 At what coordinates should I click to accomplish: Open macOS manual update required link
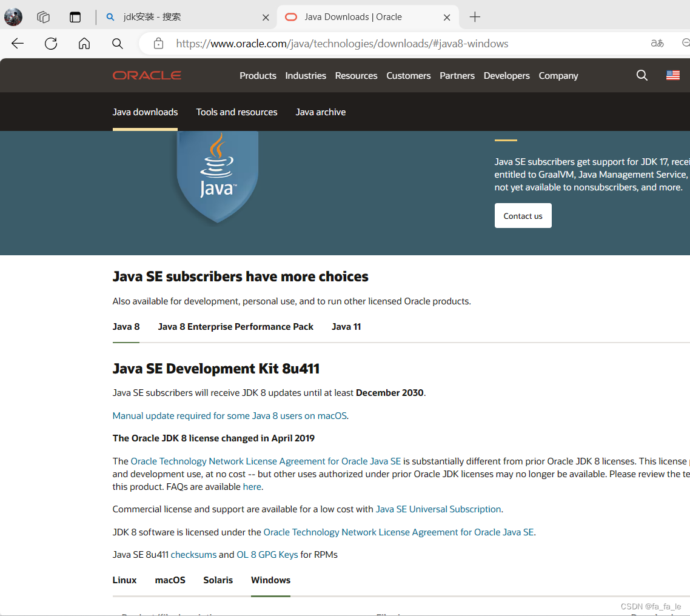(x=230, y=416)
